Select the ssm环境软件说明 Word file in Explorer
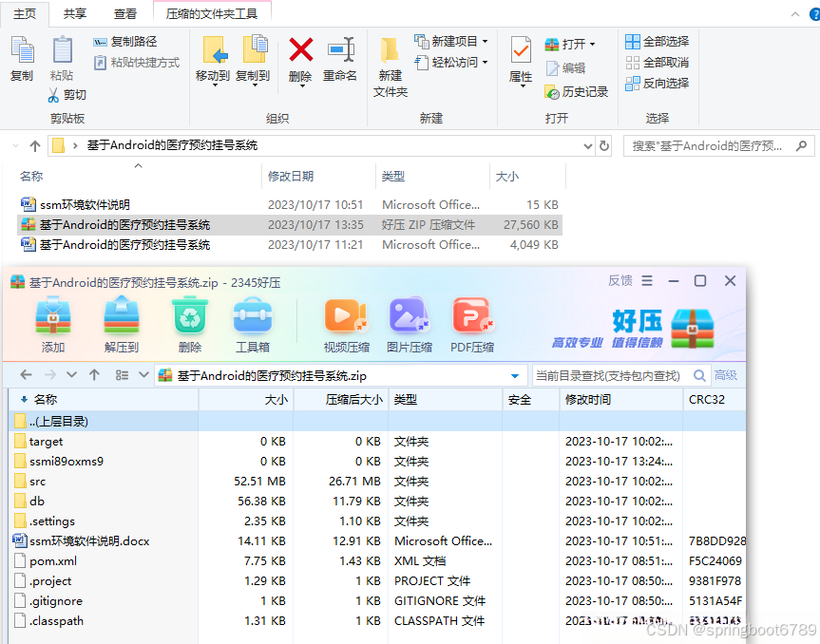Screen dimensions: 820x644 pos(290,205)
